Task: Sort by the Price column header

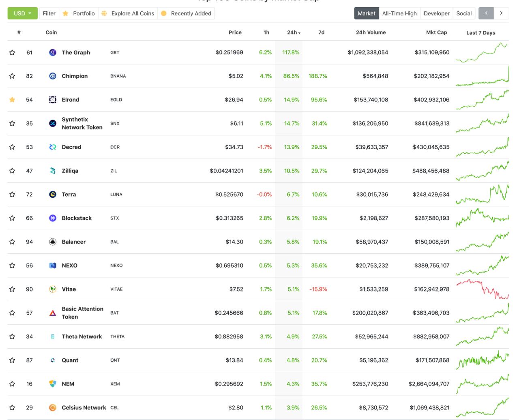Action: pyautogui.click(x=235, y=32)
